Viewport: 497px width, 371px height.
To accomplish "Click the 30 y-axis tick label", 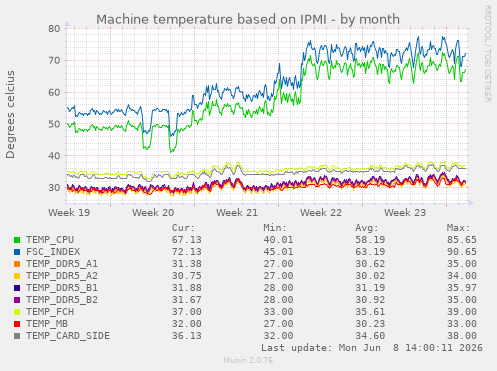I will pos(54,187).
